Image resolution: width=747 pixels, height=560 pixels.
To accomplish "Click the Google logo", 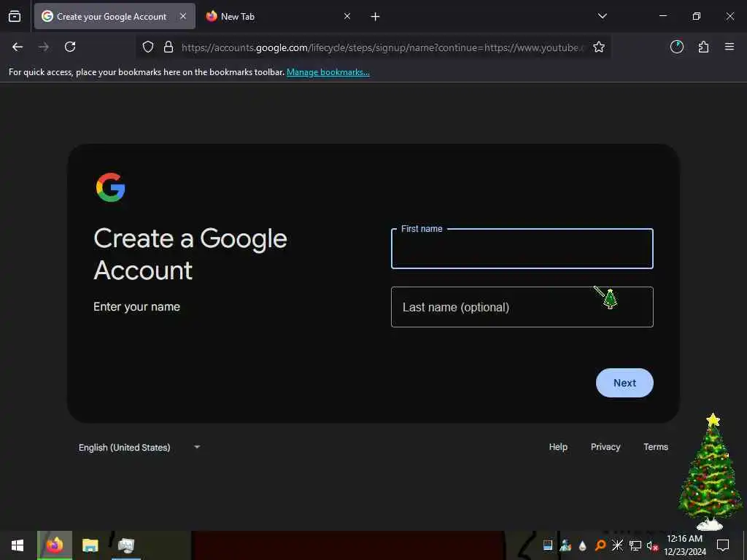I will click(x=111, y=187).
